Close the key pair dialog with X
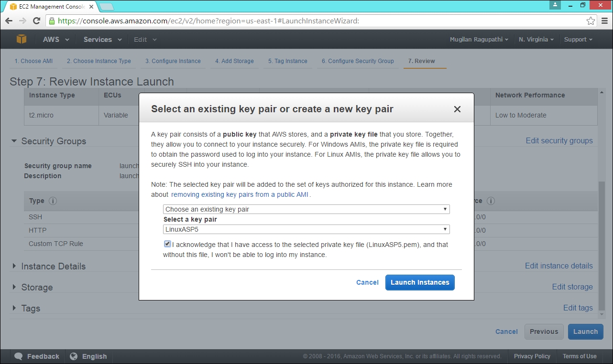 click(x=457, y=109)
